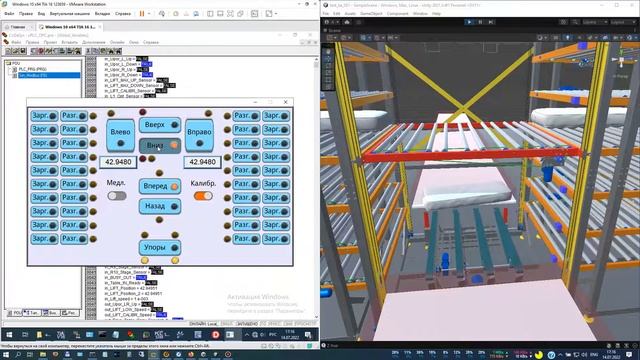Click vertical scrollbar of variable list
The image size is (640, 360).
point(316,188)
